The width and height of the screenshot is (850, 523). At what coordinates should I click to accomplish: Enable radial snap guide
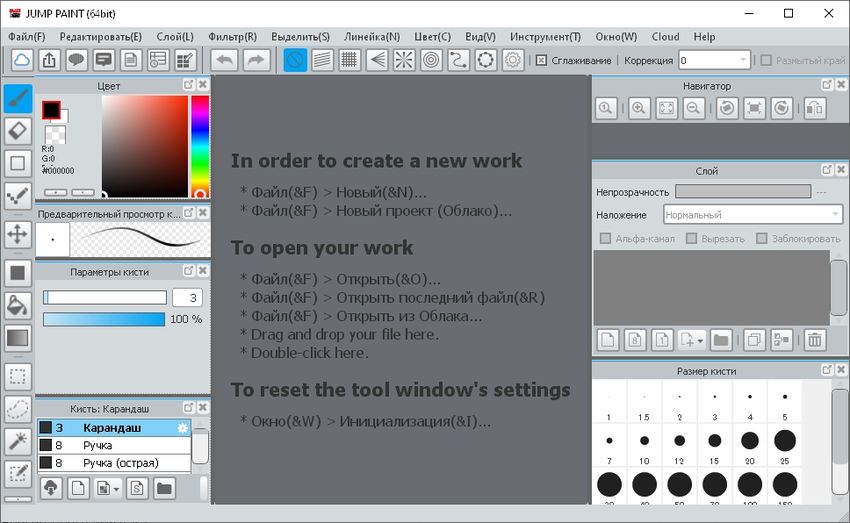404,60
